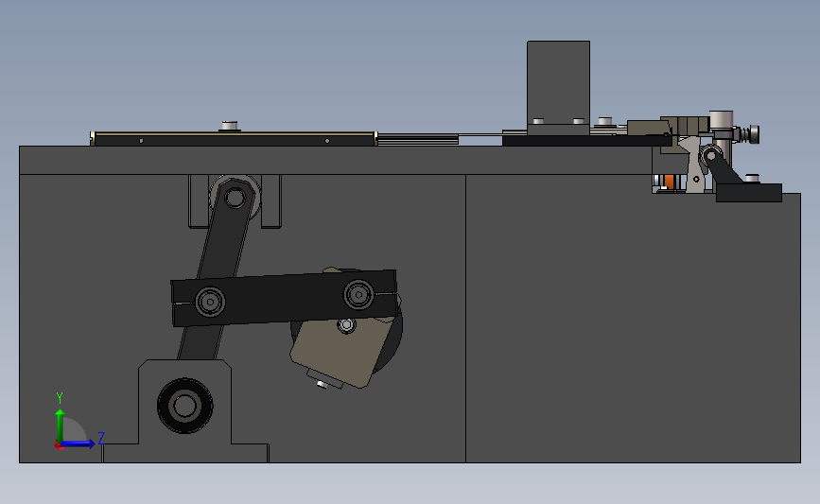This screenshot has height=504, width=820.
Task: Select the tan housing below the clamp bar
Action: coord(340,352)
